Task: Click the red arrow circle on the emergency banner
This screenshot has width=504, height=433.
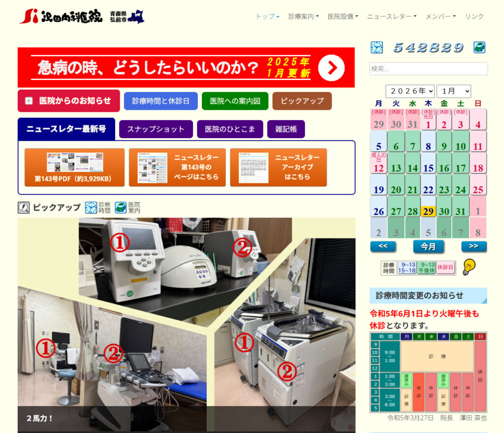Action: click(331, 68)
